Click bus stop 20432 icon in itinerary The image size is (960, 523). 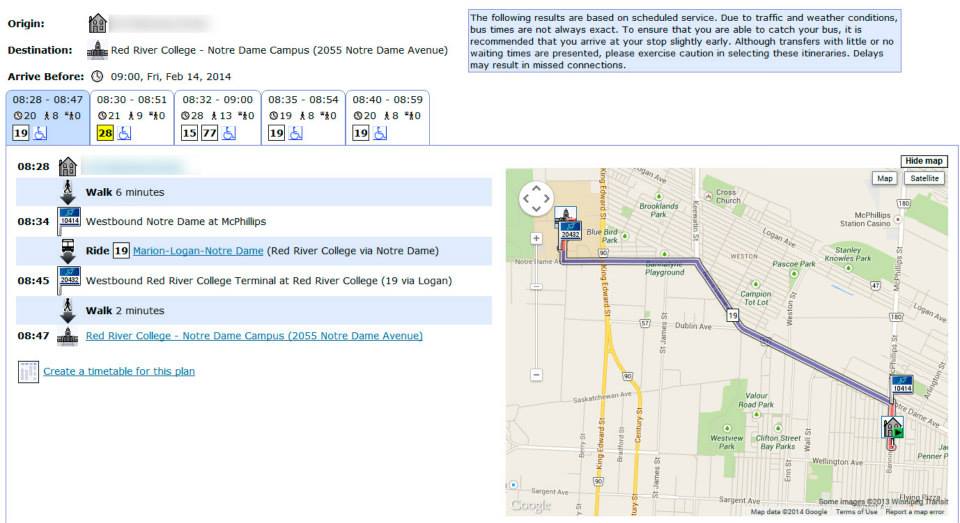point(69,280)
